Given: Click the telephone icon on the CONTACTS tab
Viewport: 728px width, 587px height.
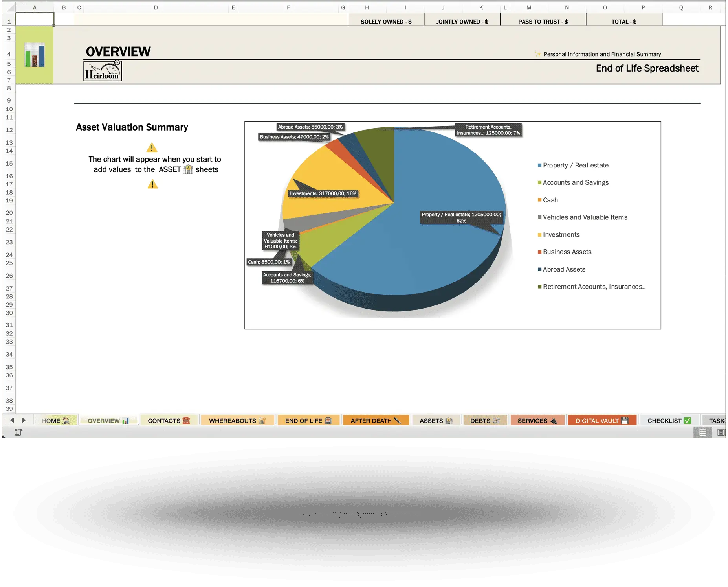Looking at the screenshot, I should 186,420.
